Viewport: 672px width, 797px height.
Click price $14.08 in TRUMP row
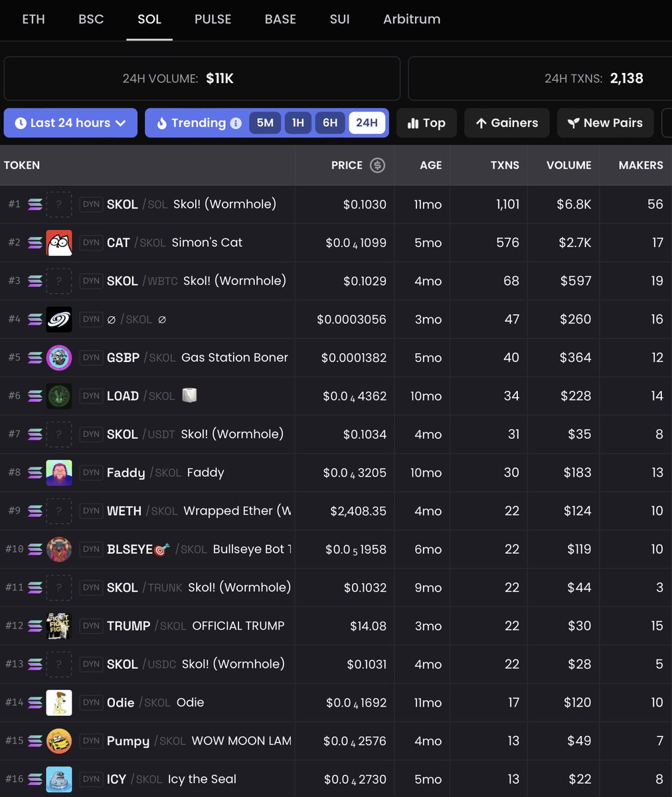368,626
